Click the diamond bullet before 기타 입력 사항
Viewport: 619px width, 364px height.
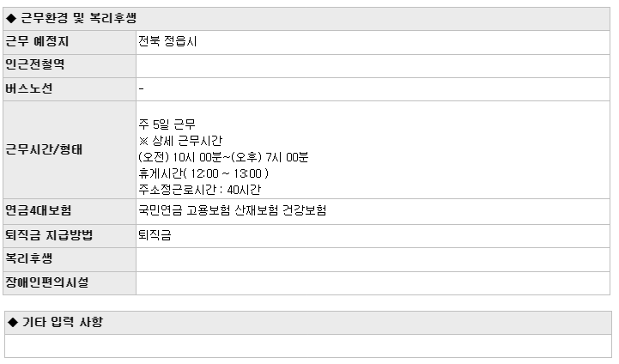coord(13,322)
